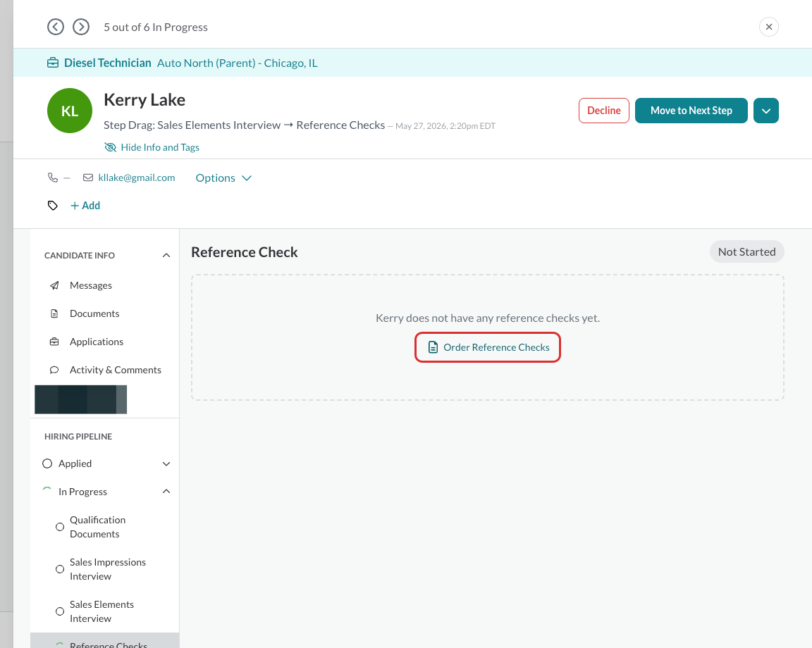Click the Applied status circle
812x648 pixels.
point(47,463)
